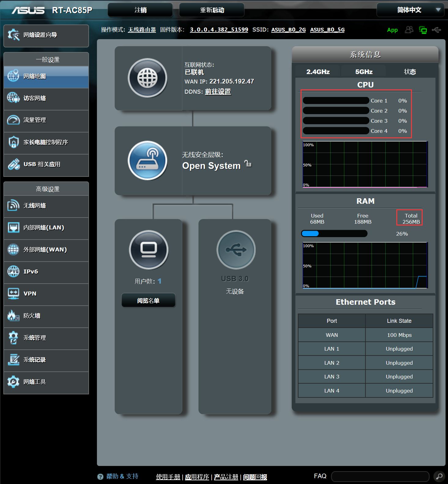Click the RAM usage progress bar
The image size is (448, 484).
click(334, 233)
